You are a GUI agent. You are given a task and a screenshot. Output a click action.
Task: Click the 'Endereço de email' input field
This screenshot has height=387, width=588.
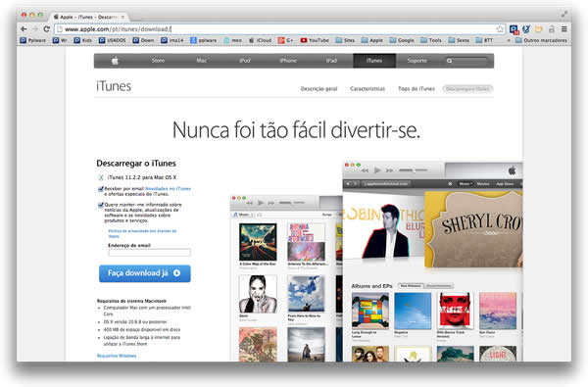pos(149,253)
